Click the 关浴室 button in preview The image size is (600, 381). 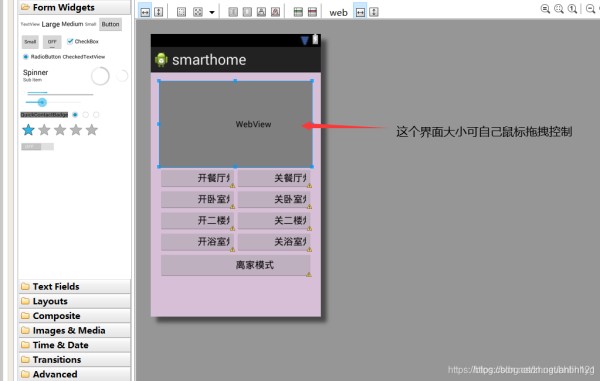coord(274,242)
